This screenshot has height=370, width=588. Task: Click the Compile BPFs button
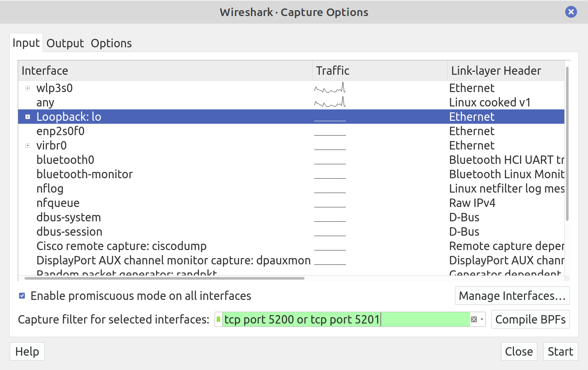tap(530, 319)
